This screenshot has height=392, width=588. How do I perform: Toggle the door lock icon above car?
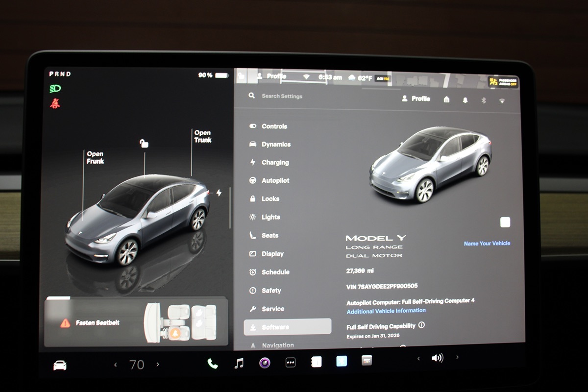pyautogui.click(x=144, y=143)
